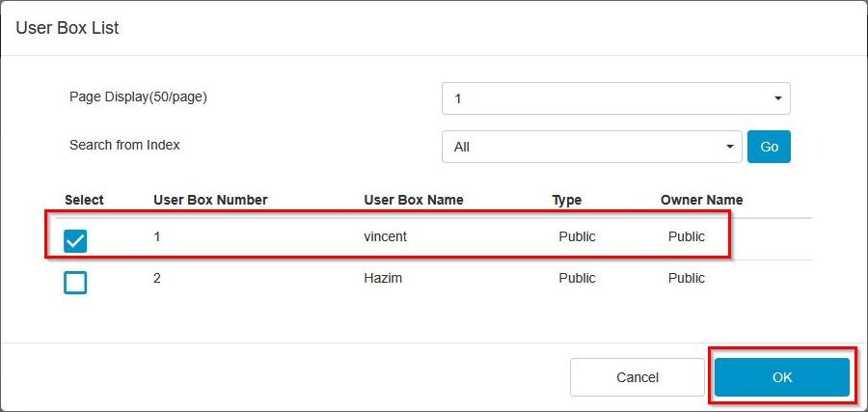Click the User Box Number column header
The width and height of the screenshot is (868, 412).
[x=210, y=200]
